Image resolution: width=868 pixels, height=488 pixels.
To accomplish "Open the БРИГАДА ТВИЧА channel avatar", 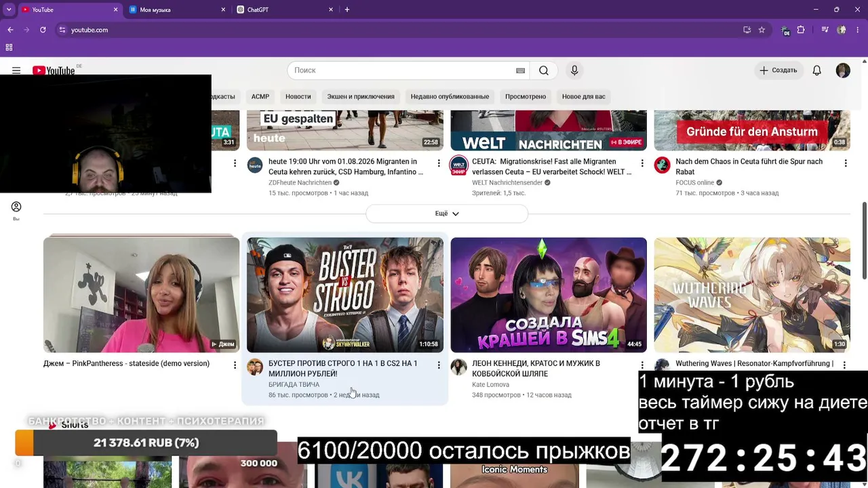I will pos(255,367).
